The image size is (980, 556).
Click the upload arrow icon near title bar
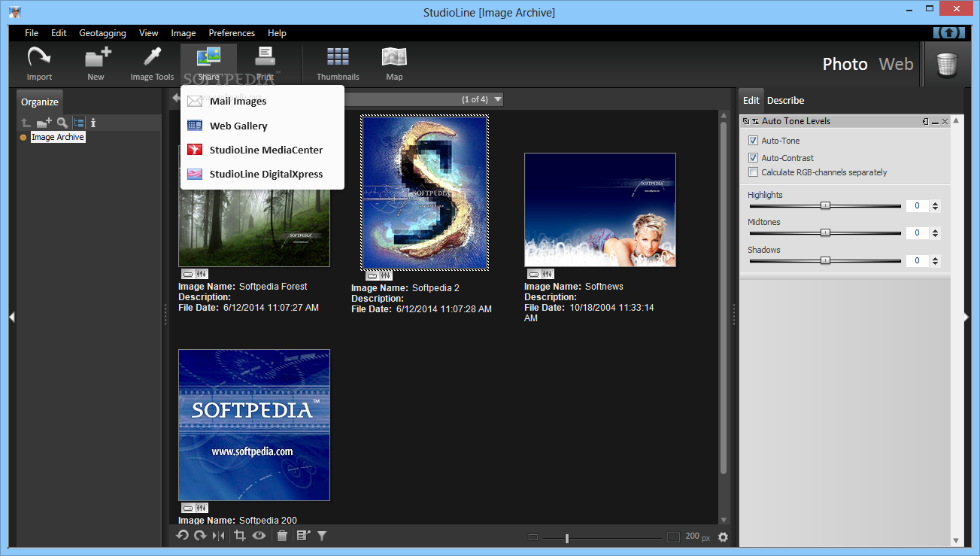[x=949, y=32]
